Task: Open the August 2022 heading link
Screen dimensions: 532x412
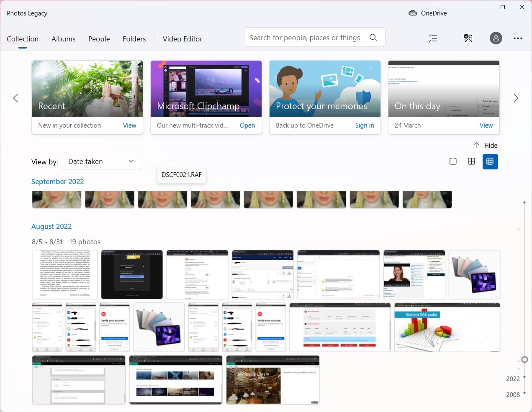Action: click(51, 226)
